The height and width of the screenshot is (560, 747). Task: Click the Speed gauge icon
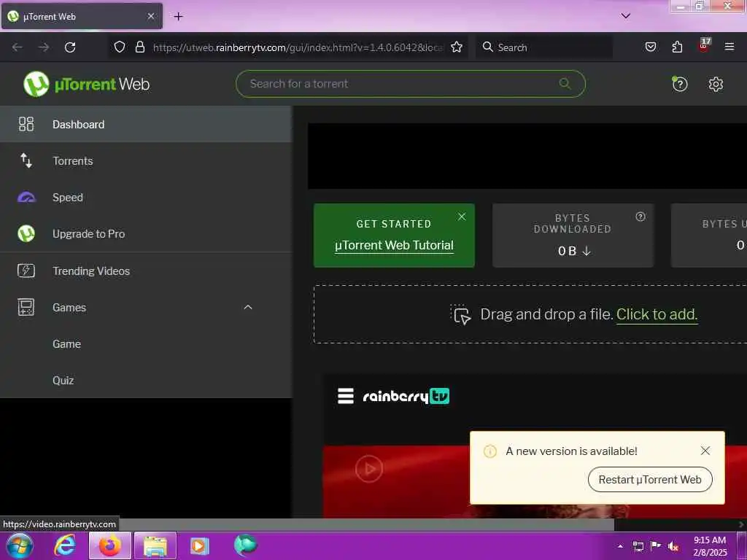click(26, 197)
